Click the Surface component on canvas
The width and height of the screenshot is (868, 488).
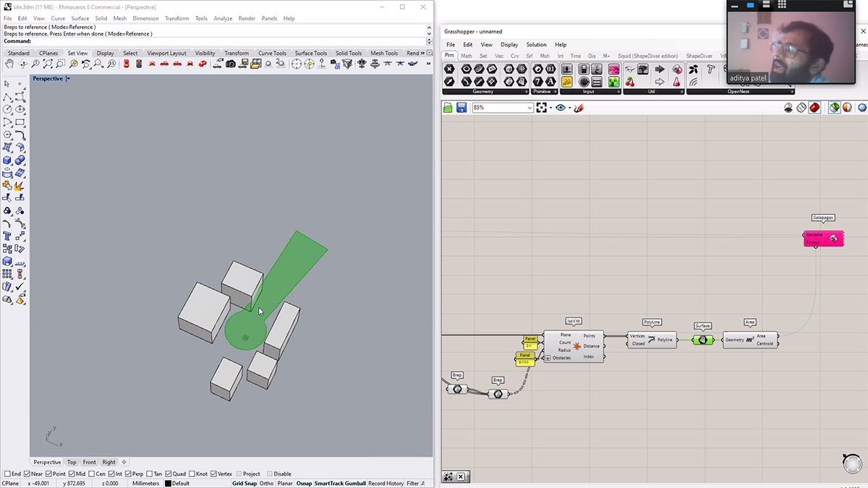pos(702,340)
